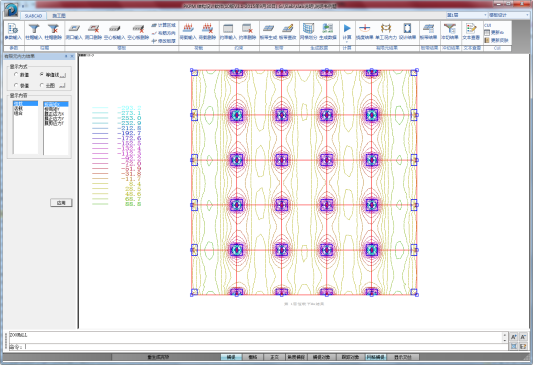Open the quick access toolbar dropdown arrow in the title bar
This screenshot has height=366, width=533.
click(x=23, y=6)
